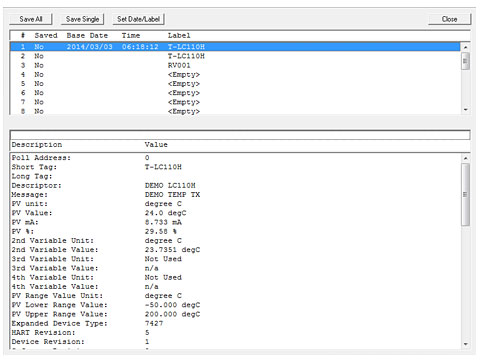Select record 1 labeled T-LC110H with date 2014/03/03
The image size is (480, 360).
[235, 47]
